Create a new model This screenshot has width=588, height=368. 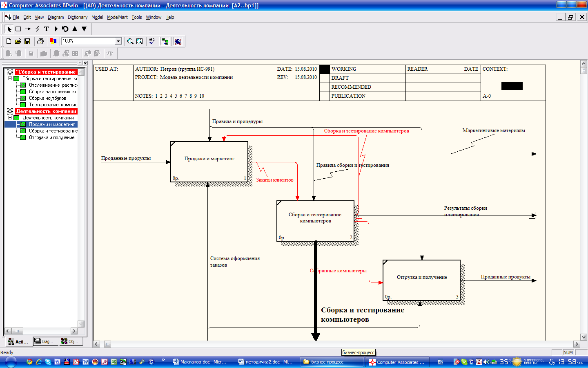pos(9,41)
